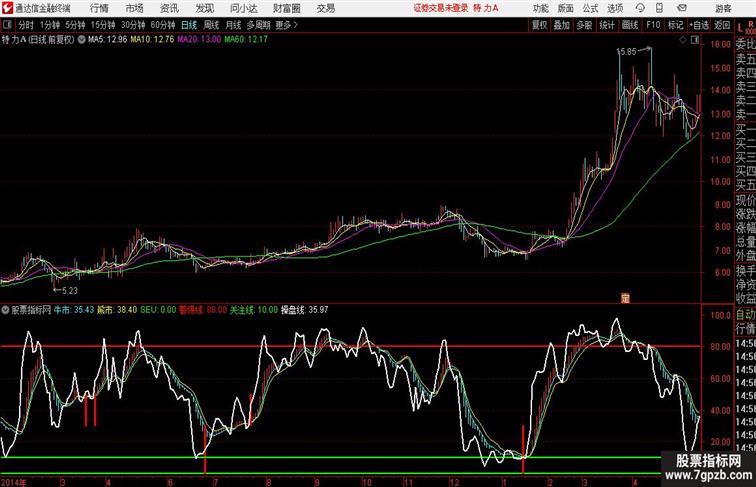Screen dimensions: 756x487
Task: Open the 公式 menu
Action: pyautogui.click(x=590, y=8)
